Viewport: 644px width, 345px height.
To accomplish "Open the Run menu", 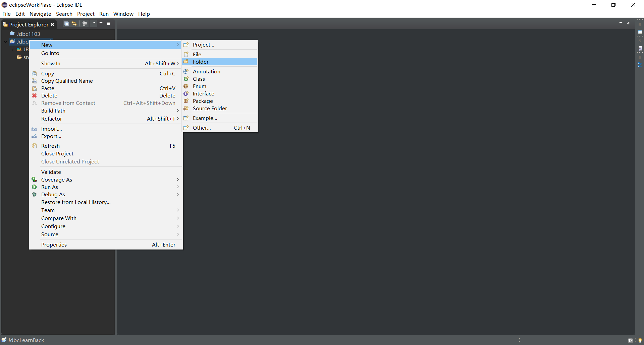I will pos(104,14).
